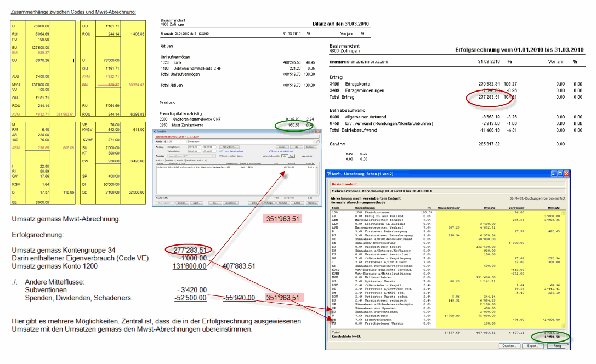Click the edit icon beside the Konto name field

317,141
